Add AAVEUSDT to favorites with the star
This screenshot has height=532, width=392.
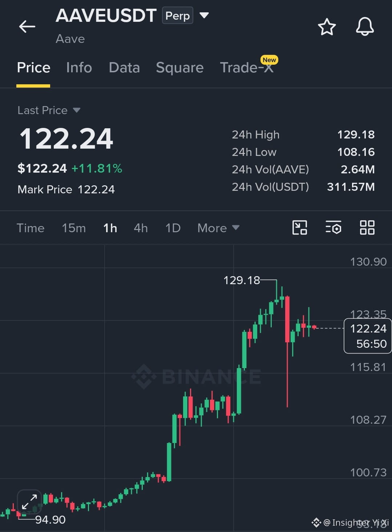pyautogui.click(x=327, y=27)
